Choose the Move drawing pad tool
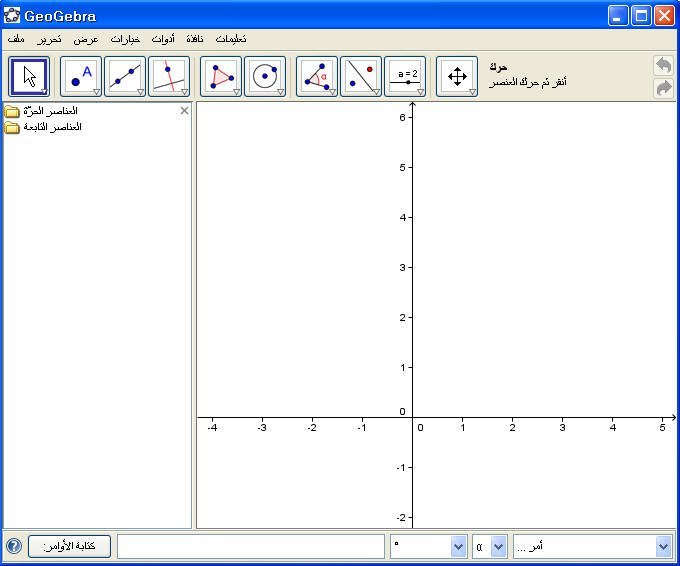The width and height of the screenshot is (680, 566). point(457,76)
